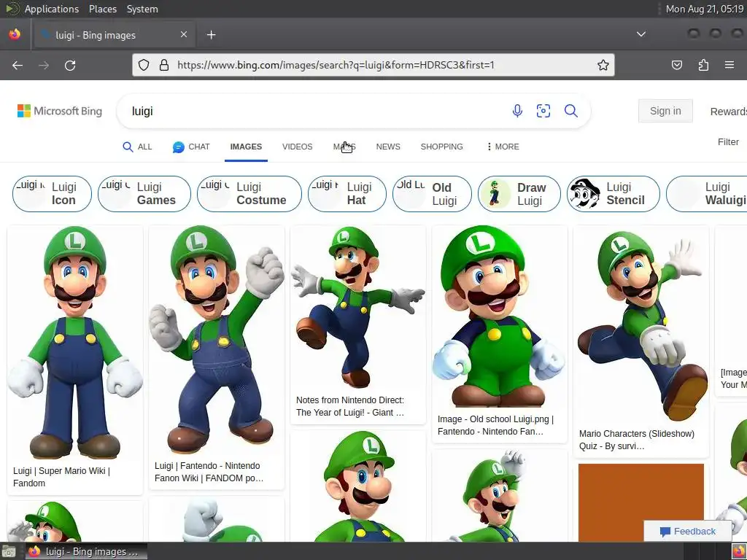Close the luigi - Bing images tab

(184, 34)
